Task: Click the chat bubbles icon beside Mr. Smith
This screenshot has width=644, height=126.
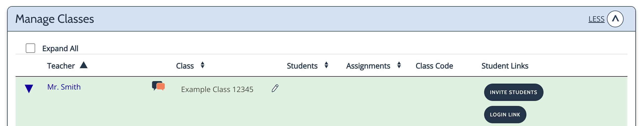Action: pos(158,86)
